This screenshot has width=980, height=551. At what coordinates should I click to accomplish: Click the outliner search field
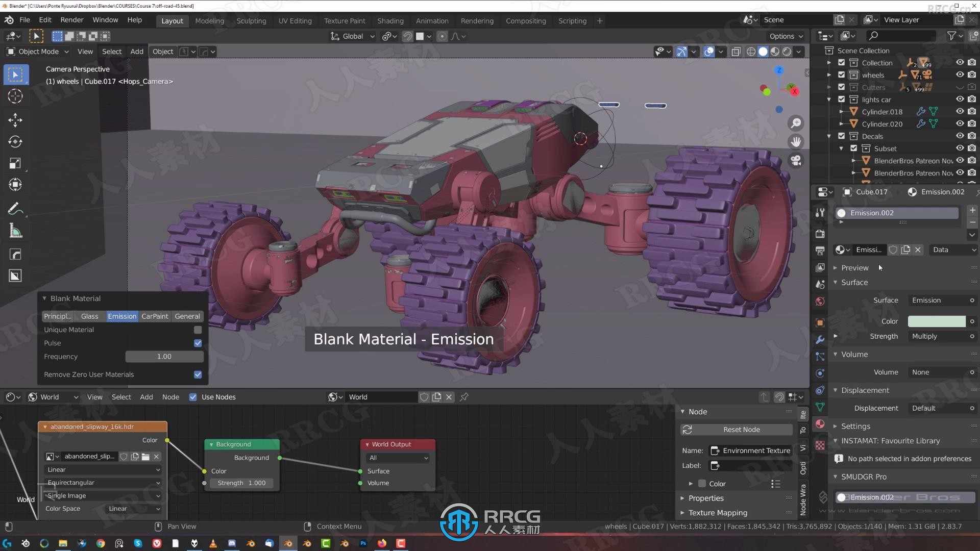pyautogui.click(x=901, y=36)
